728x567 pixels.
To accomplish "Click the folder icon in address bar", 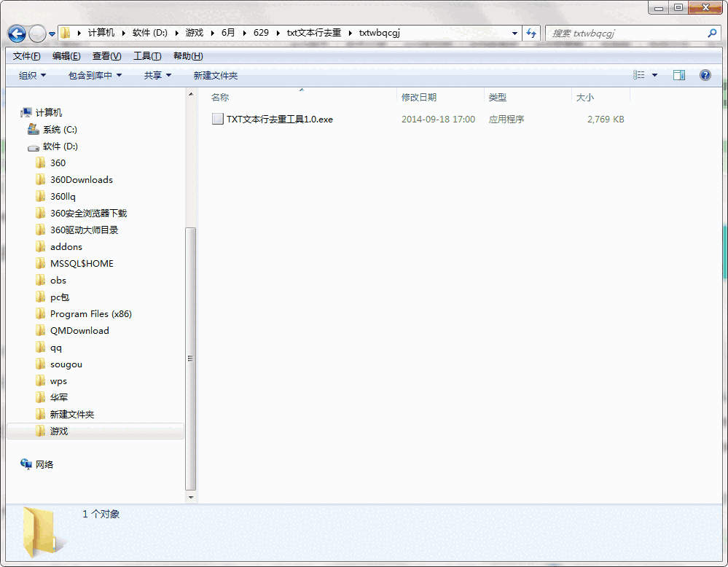I will (x=64, y=32).
